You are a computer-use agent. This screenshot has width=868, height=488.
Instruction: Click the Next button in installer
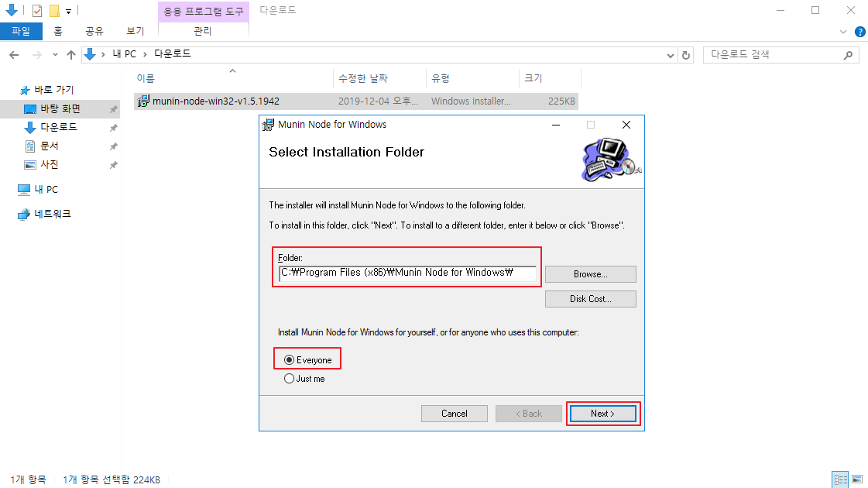603,414
